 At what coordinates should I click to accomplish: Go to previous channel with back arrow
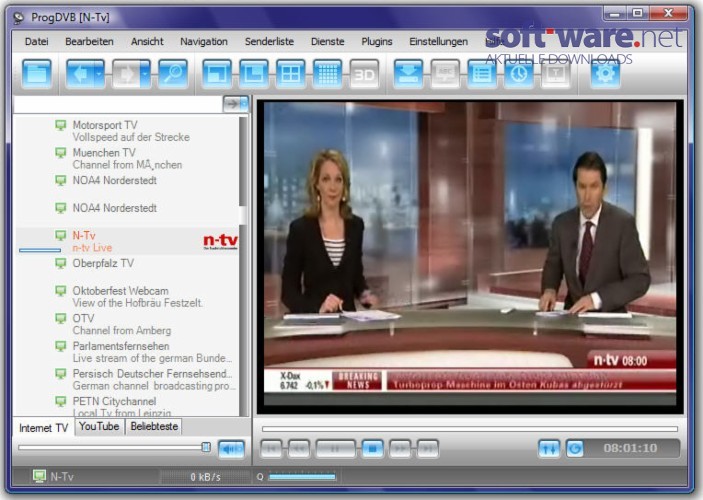coord(80,74)
